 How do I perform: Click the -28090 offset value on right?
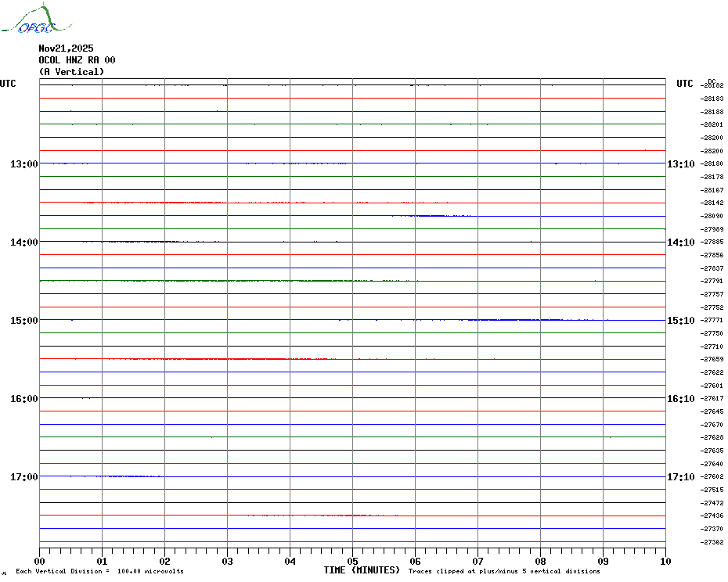point(713,216)
